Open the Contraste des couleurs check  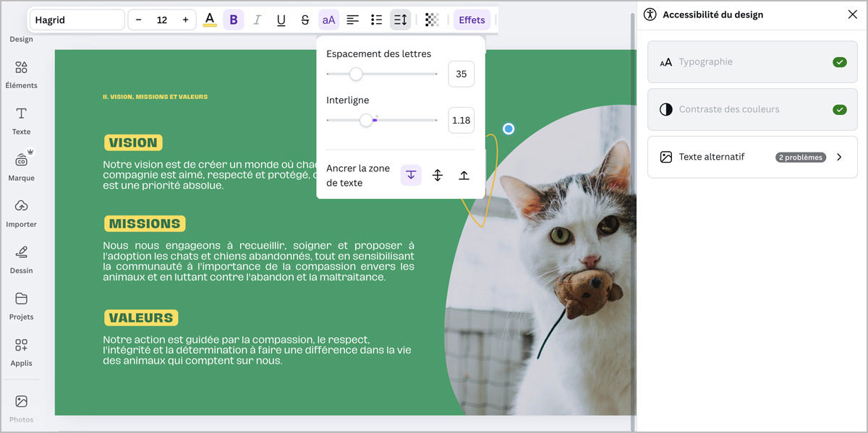[752, 110]
